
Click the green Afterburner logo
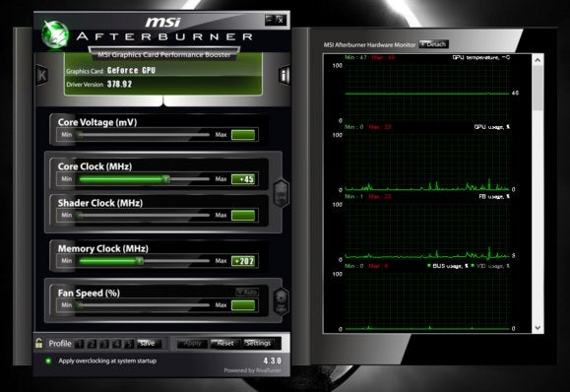point(55,34)
